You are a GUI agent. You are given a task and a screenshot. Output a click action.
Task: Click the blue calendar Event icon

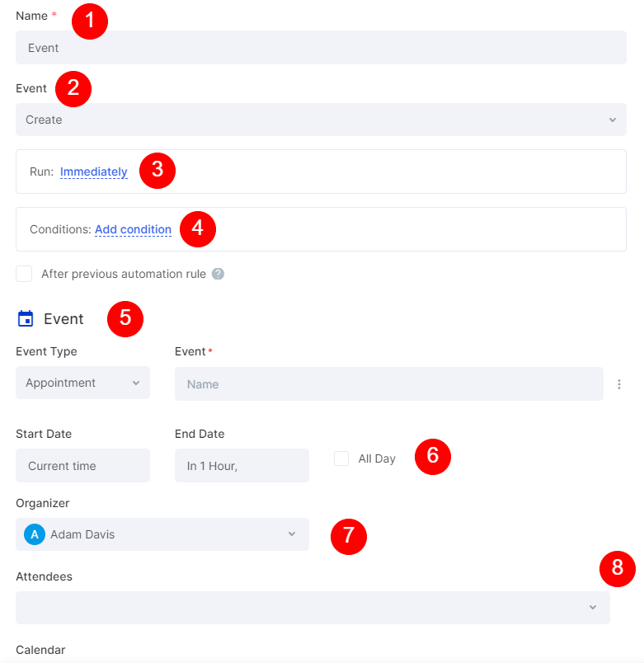tap(26, 318)
